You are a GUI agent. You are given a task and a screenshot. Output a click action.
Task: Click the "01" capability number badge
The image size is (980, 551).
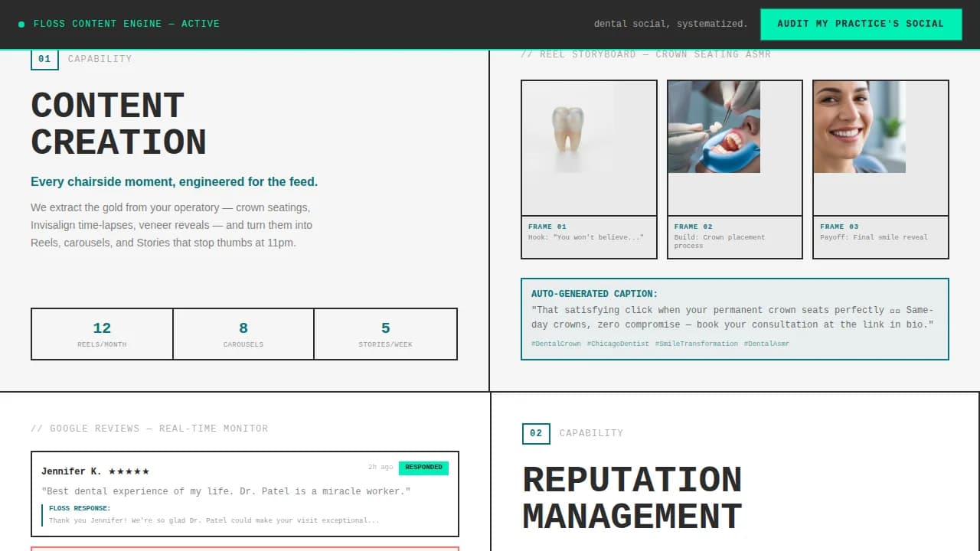pos(44,58)
